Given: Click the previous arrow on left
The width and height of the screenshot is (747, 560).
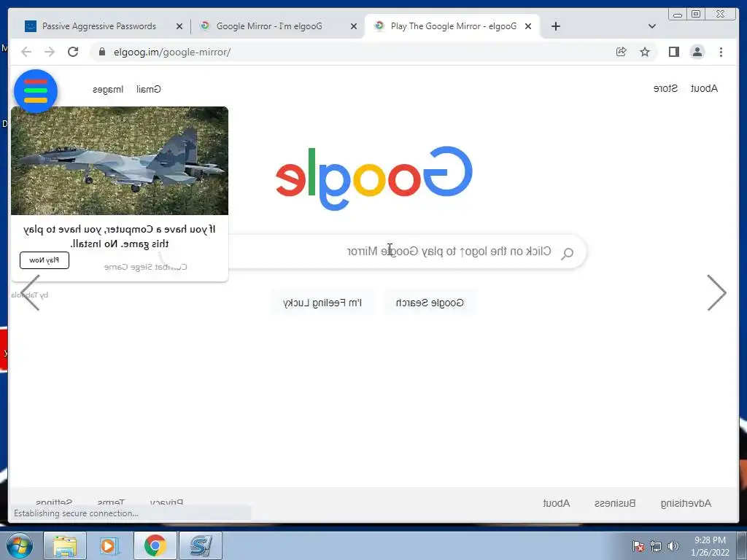Looking at the screenshot, I should [x=31, y=293].
